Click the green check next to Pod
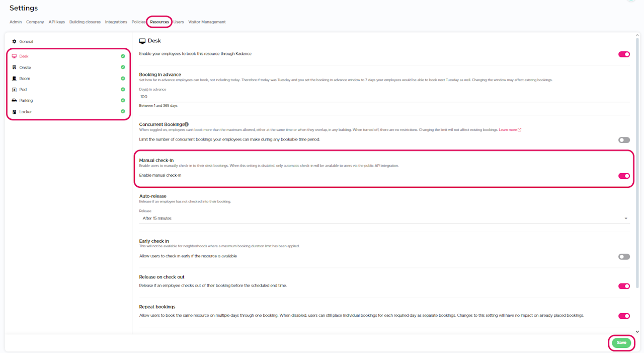 [123, 90]
